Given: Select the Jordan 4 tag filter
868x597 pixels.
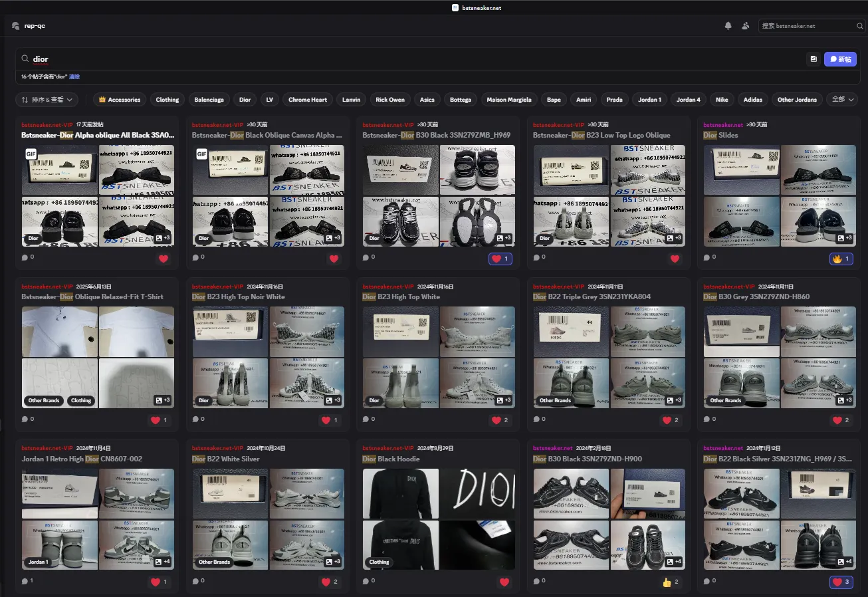Looking at the screenshot, I should (688, 100).
